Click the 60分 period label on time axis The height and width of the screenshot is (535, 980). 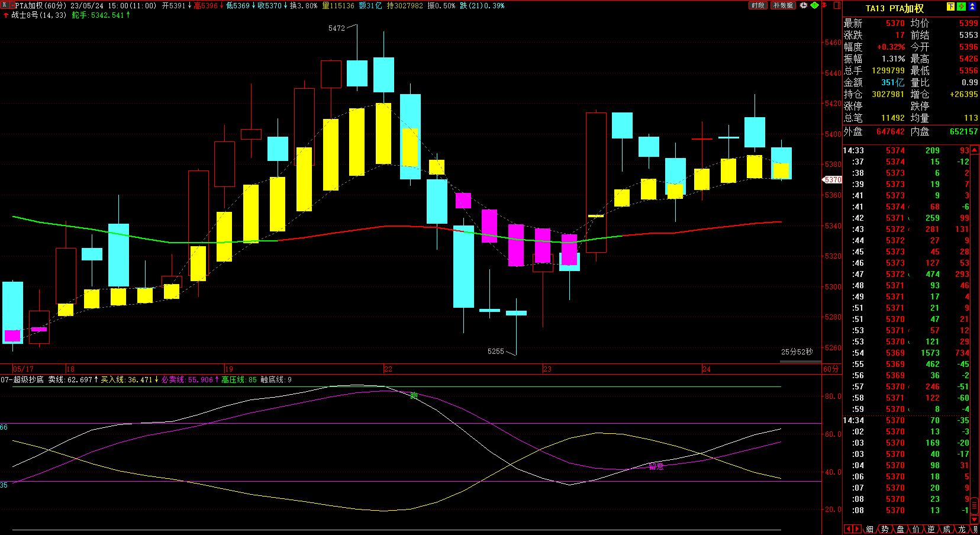pyautogui.click(x=831, y=369)
